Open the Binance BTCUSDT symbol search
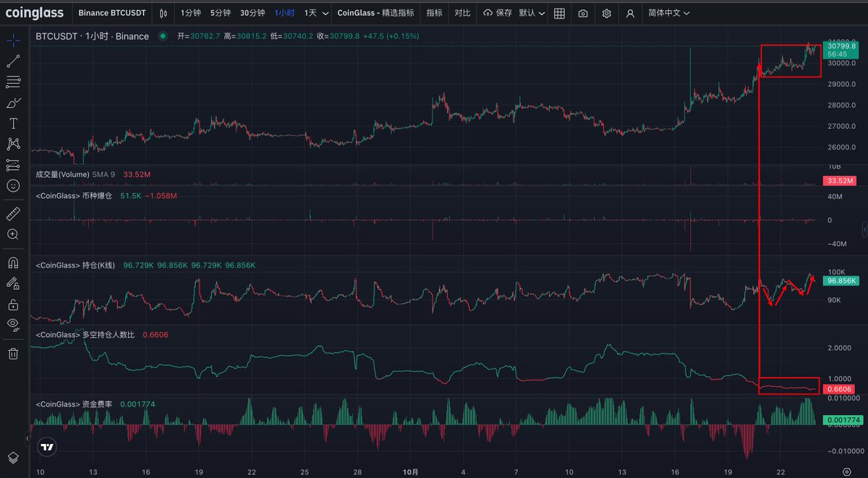The height and width of the screenshot is (478, 868). pyautogui.click(x=112, y=13)
